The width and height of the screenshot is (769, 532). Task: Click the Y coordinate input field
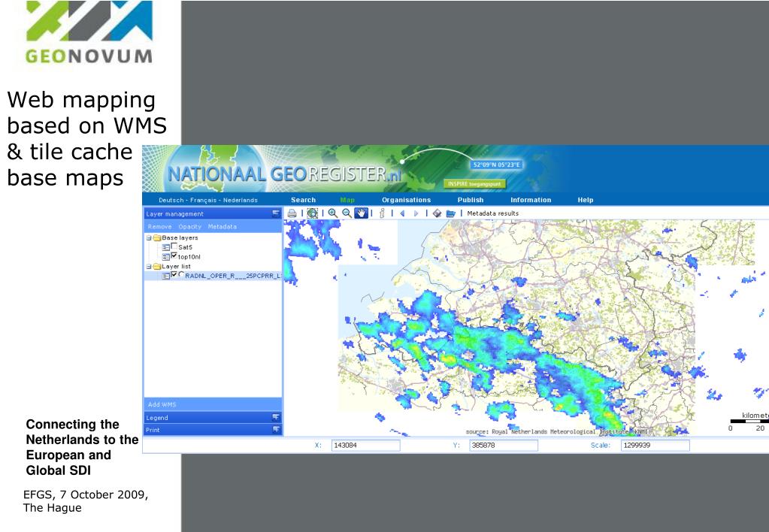point(504,446)
